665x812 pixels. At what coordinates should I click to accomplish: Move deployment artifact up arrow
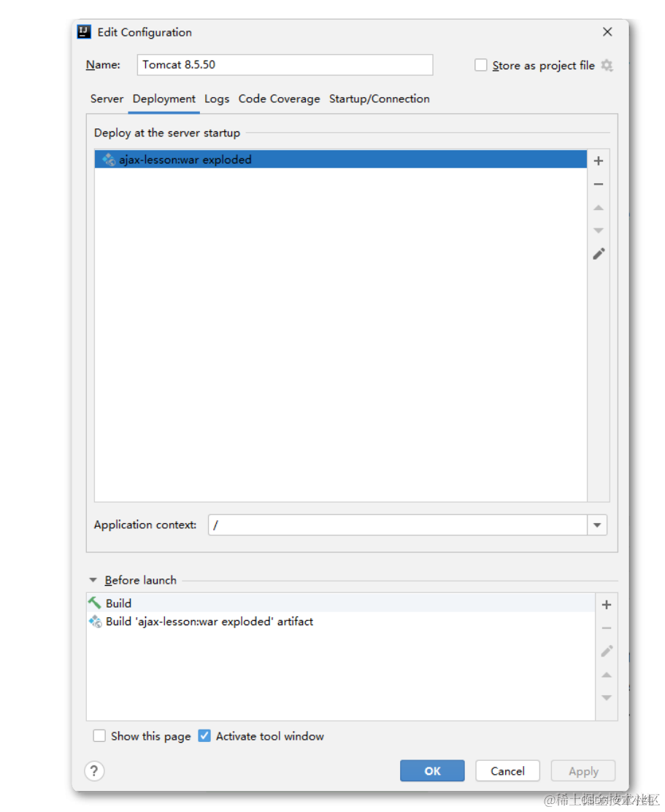point(598,208)
